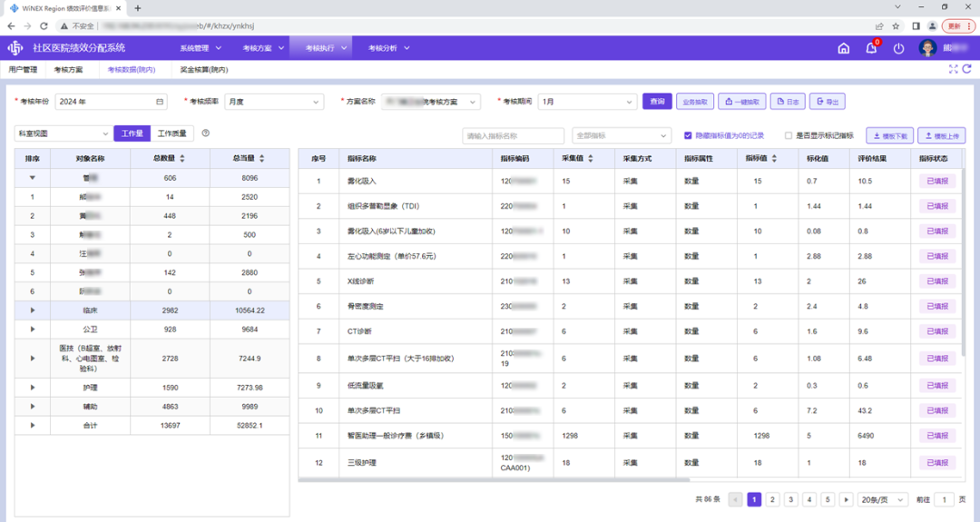
Task: Go to page 3 in pagination
Action: pyautogui.click(x=790, y=499)
